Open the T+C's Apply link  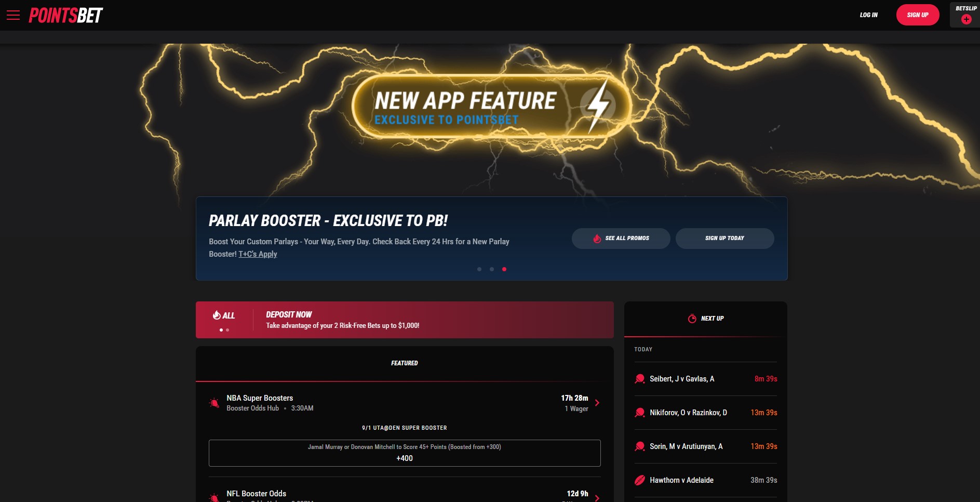click(258, 254)
